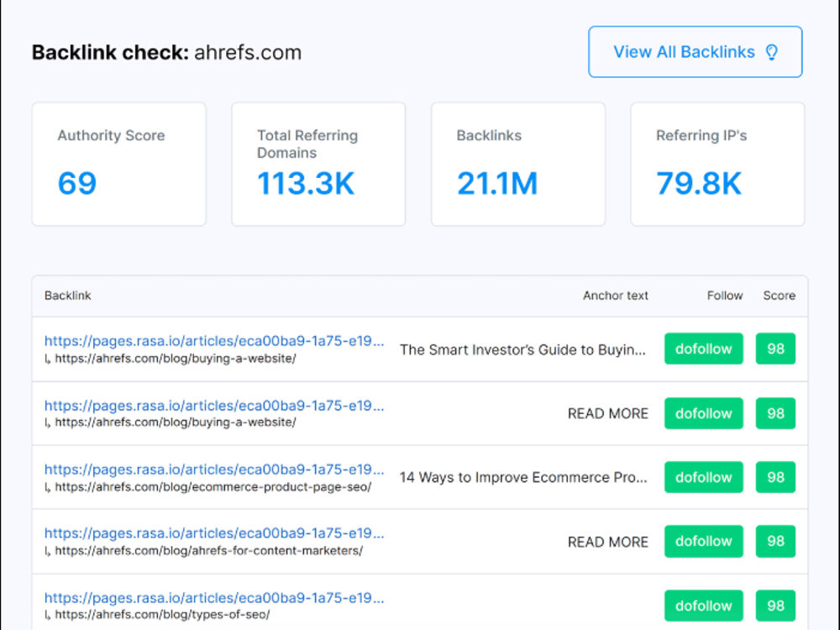This screenshot has height=630, width=840.
Task: Open the View All Backlinks button
Action: (x=696, y=52)
